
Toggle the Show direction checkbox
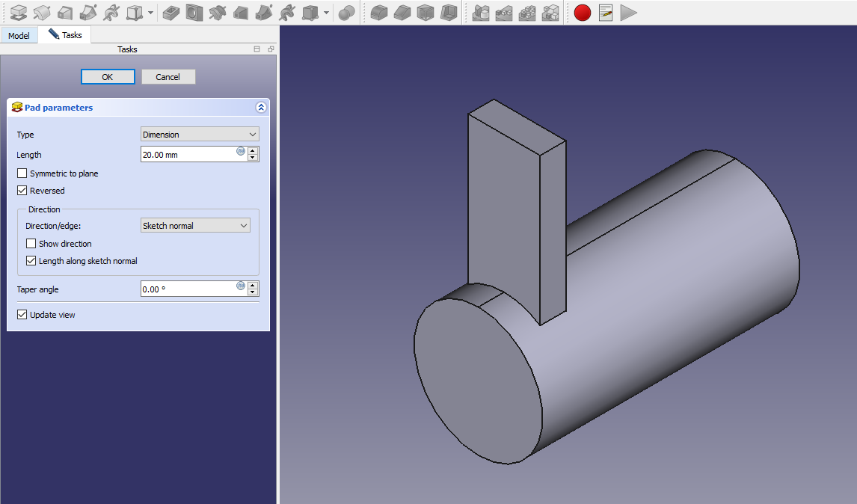[31, 244]
